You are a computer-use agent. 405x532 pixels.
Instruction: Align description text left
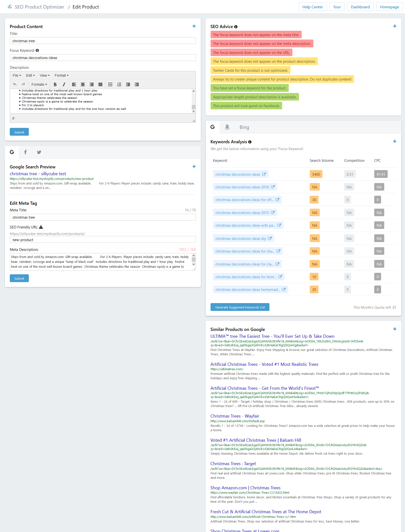pyautogui.click(x=74, y=84)
